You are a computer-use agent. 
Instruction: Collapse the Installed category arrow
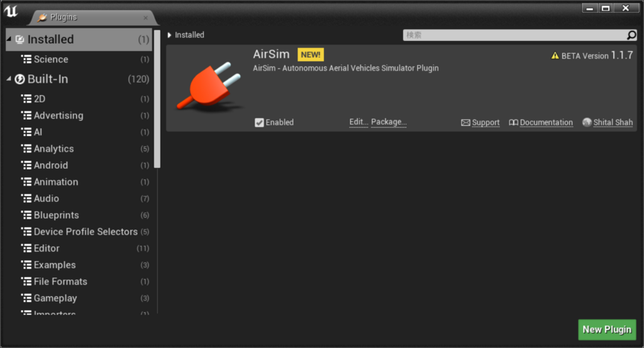pyautogui.click(x=9, y=38)
